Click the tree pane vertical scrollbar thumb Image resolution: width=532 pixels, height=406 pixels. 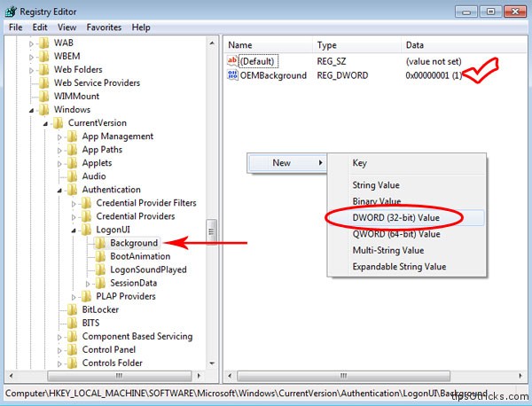click(211, 230)
